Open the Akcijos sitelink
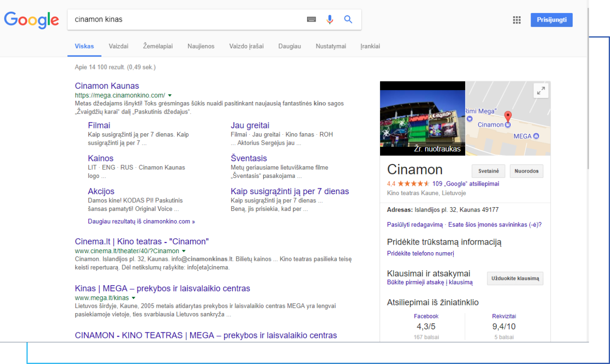Screen dimensions: 610x364 click(101, 191)
